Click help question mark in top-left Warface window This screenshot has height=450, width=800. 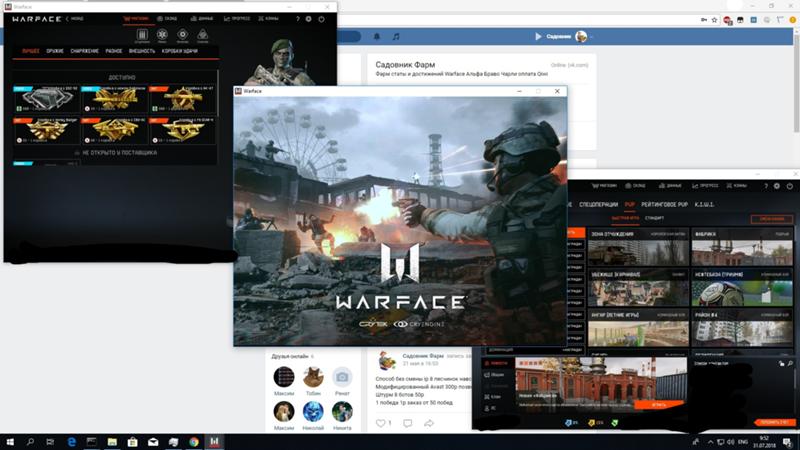(298, 19)
